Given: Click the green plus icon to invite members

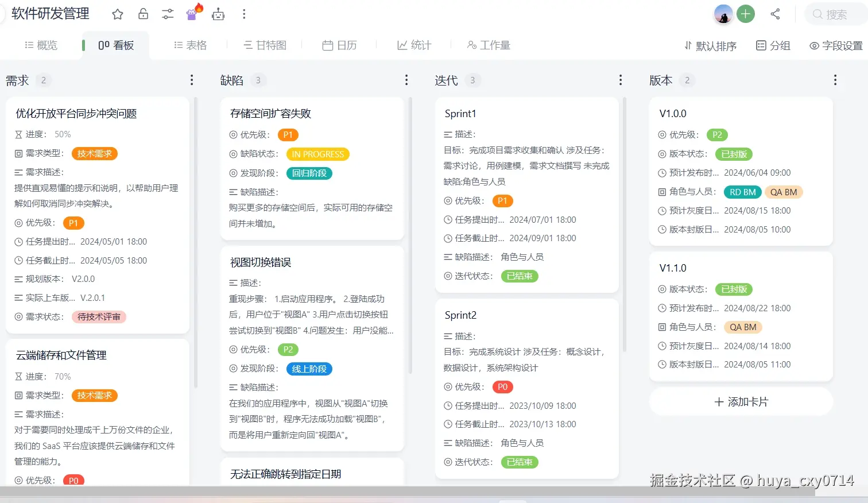Looking at the screenshot, I should click(x=745, y=14).
